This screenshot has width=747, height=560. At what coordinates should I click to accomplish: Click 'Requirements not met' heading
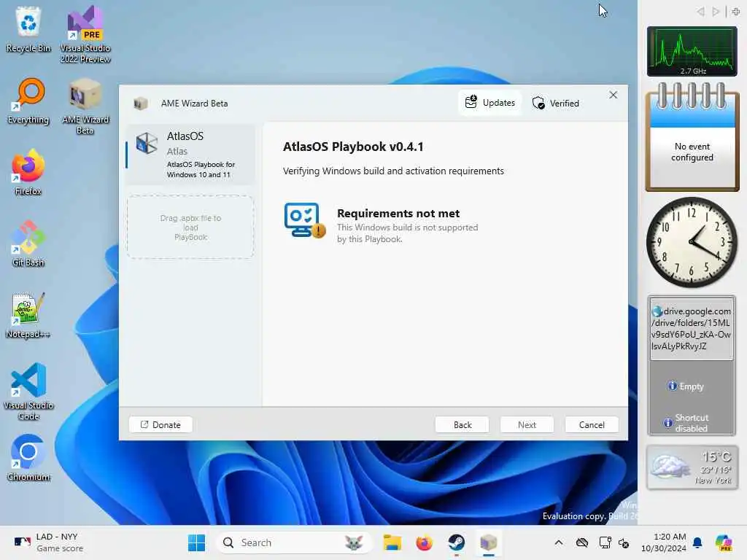pos(398,214)
